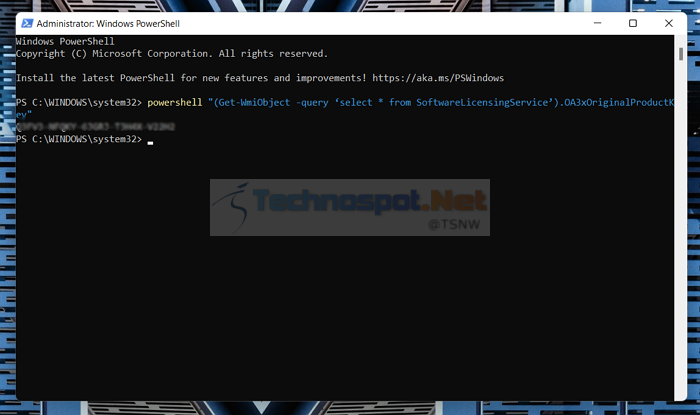The height and width of the screenshot is (415, 700).
Task: Click 'SoftwareLicensingService' in the command
Action: click(x=482, y=103)
